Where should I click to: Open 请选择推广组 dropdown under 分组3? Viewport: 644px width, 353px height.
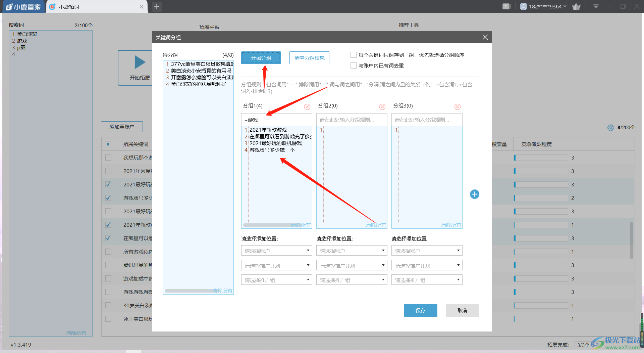[427, 280]
